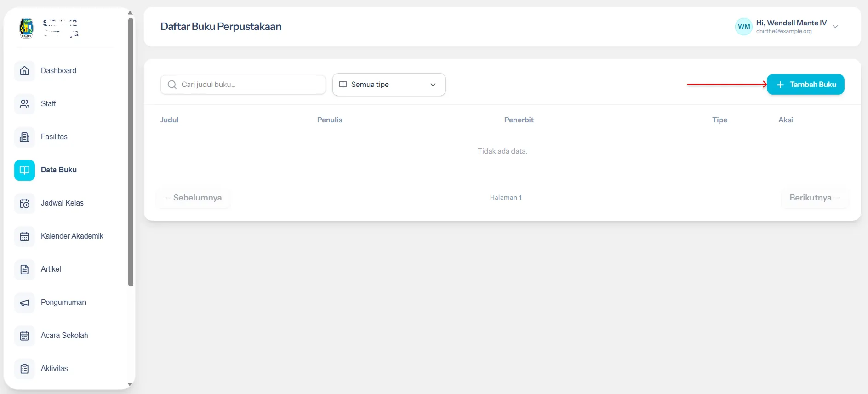
Task: Go to the Dashboard menu
Action: [58, 71]
